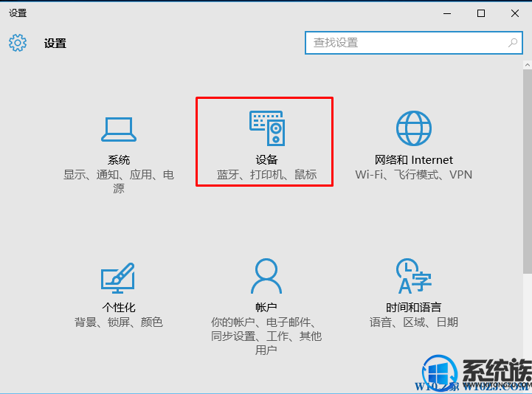Select the 个性化 category title

pos(119,307)
